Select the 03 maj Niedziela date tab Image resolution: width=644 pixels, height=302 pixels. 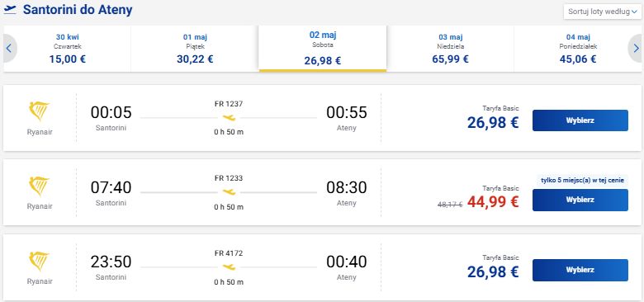coord(450,49)
